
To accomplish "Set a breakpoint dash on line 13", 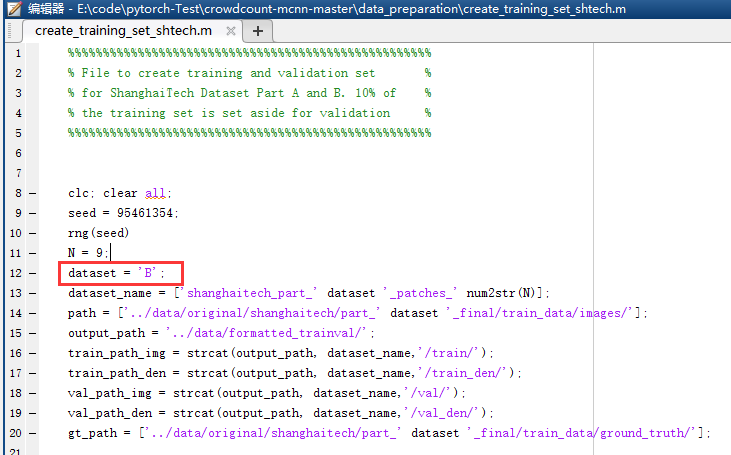I will point(33,293).
